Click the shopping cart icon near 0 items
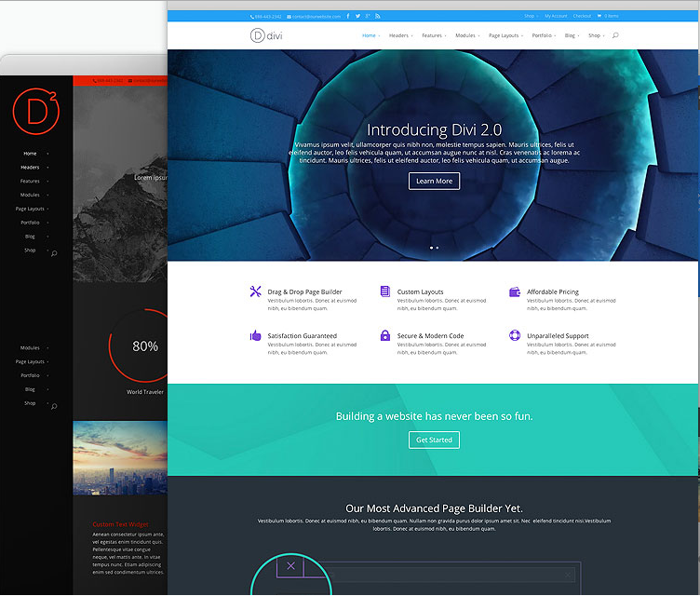Image resolution: width=700 pixels, height=596 pixels. pyautogui.click(x=599, y=16)
